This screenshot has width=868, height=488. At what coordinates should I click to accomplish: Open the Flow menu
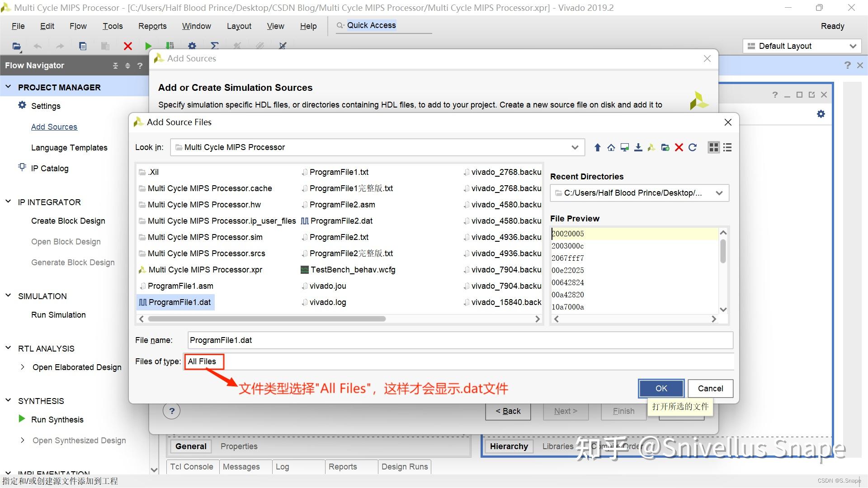pos(77,26)
